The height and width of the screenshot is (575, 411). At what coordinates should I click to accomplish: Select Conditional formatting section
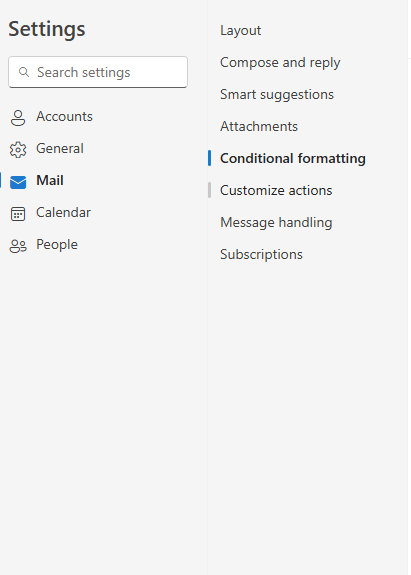[x=293, y=158]
